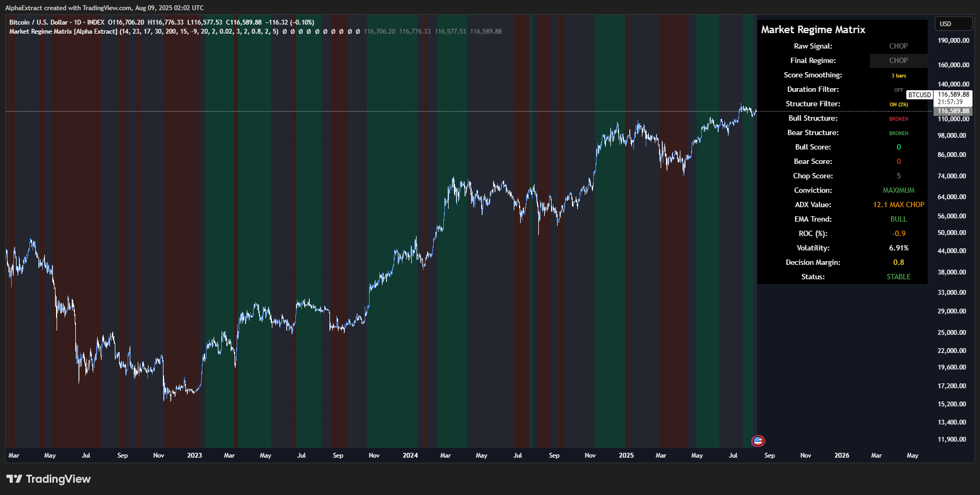Click the ROC (%) value -0.9
The width and height of the screenshot is (980, 495).
pos(899,234)
